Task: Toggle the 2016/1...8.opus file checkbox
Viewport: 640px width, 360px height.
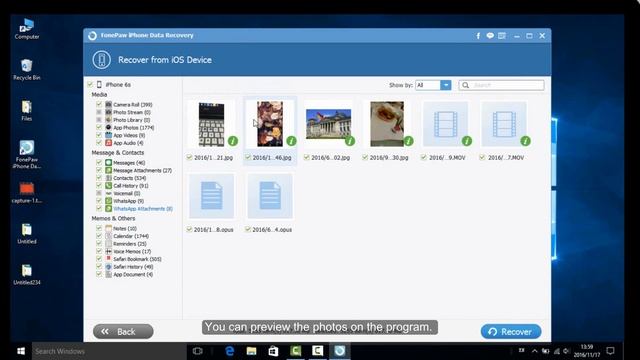Action: (x=189, y=229)
